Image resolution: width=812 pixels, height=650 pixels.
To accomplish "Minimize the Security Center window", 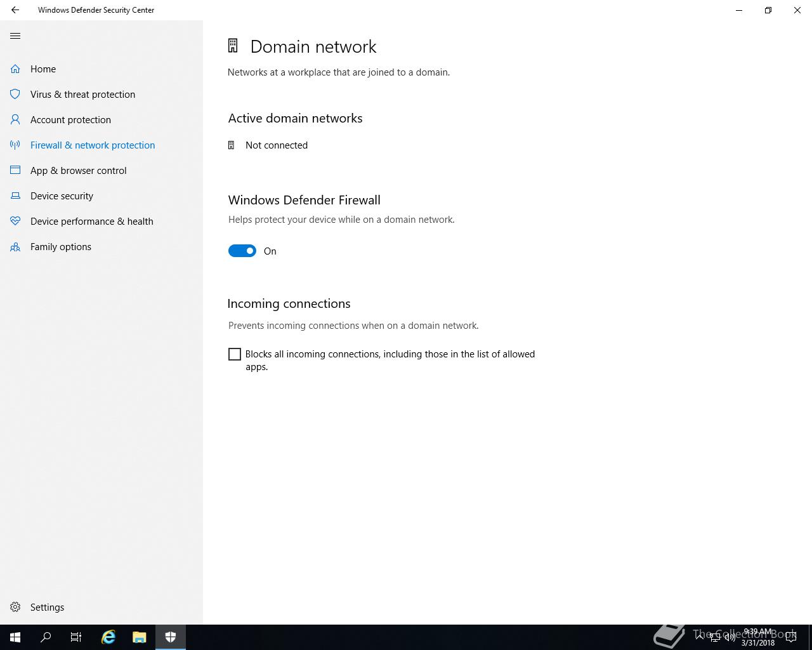I will click(739, 10).
